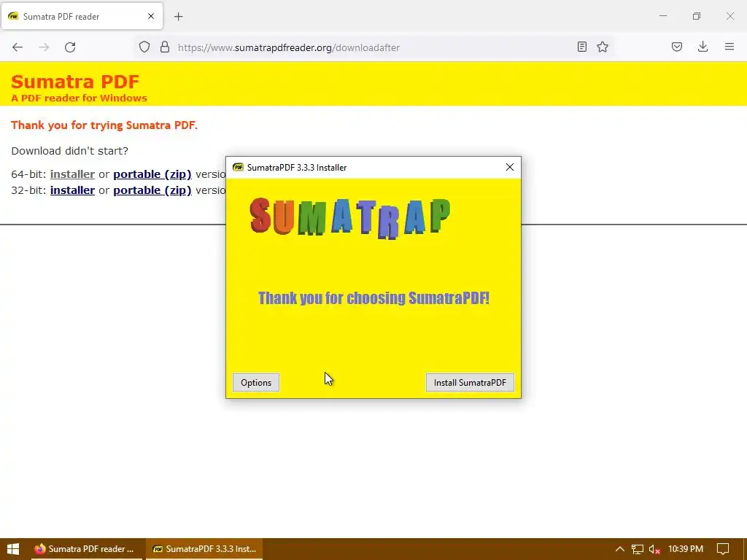Screen dimensions: 747x560
Task: Click the Install SumatraPDF button
Action: (470, 382)
